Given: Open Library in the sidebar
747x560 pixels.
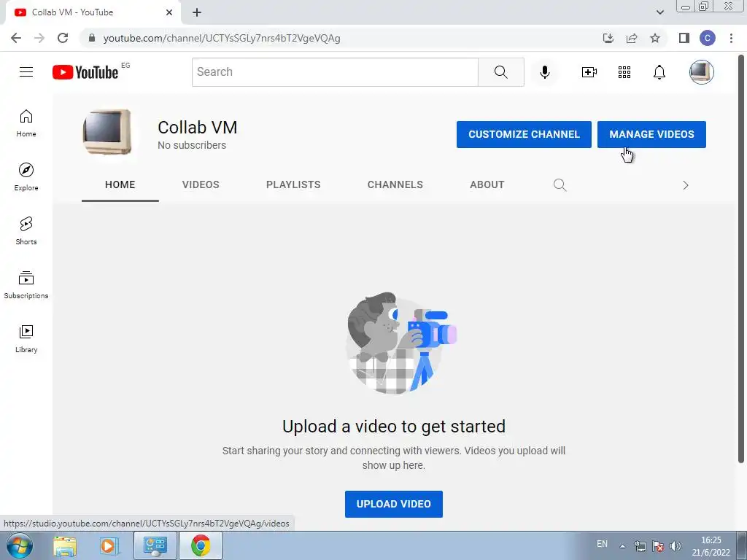Looking at the screenshot, I should 26,338.
